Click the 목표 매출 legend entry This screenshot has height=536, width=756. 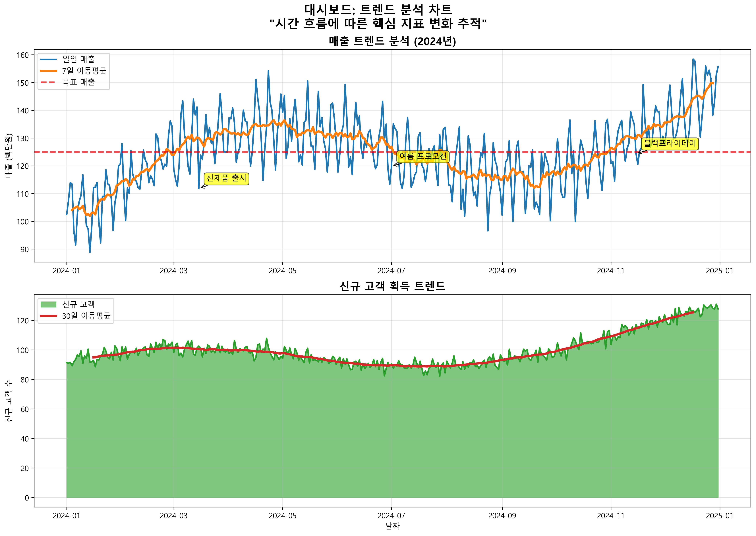(78, 82)
